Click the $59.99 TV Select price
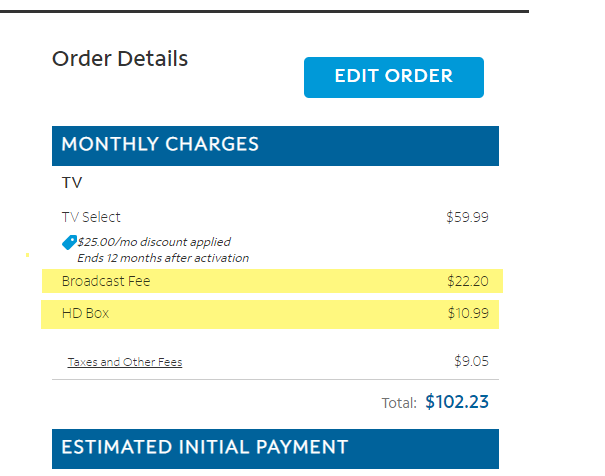This screenshot has width=605, height=476. pos(467,217)
